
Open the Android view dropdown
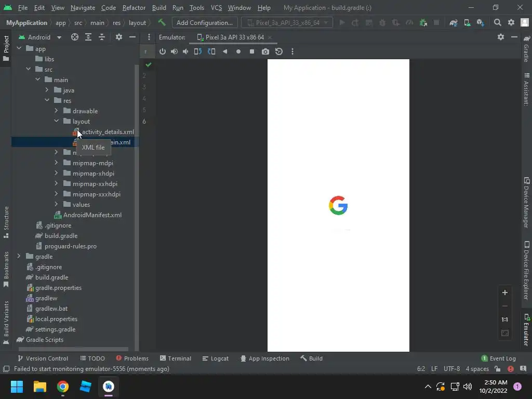click(x=40, y=37)
